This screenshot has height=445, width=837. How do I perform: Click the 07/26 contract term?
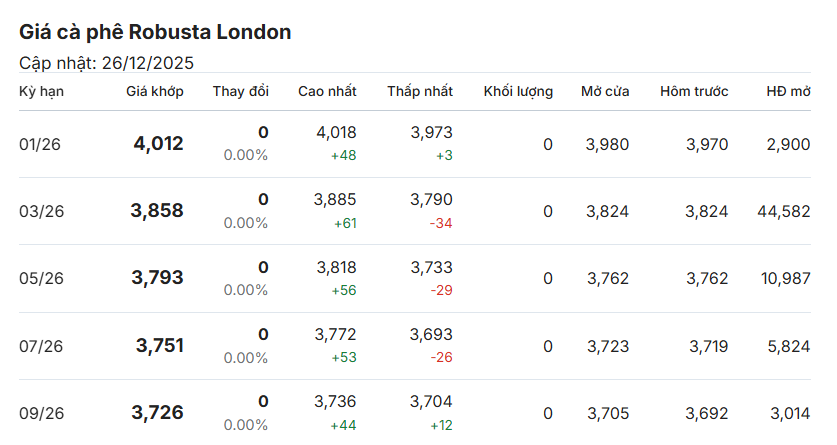coord(40,346)
